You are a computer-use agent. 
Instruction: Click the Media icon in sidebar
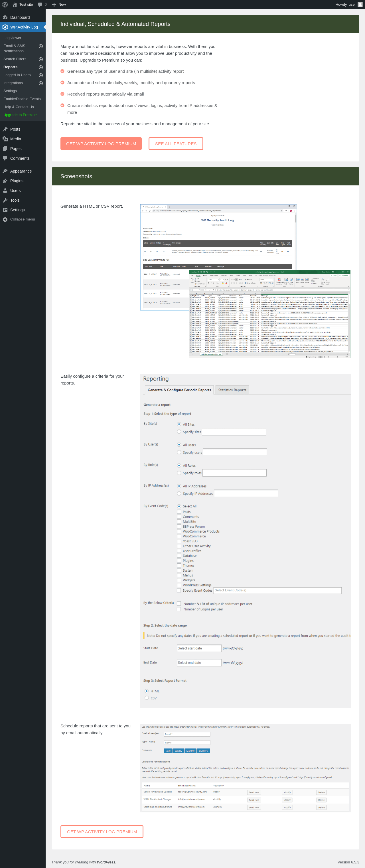tap(5, 139)
